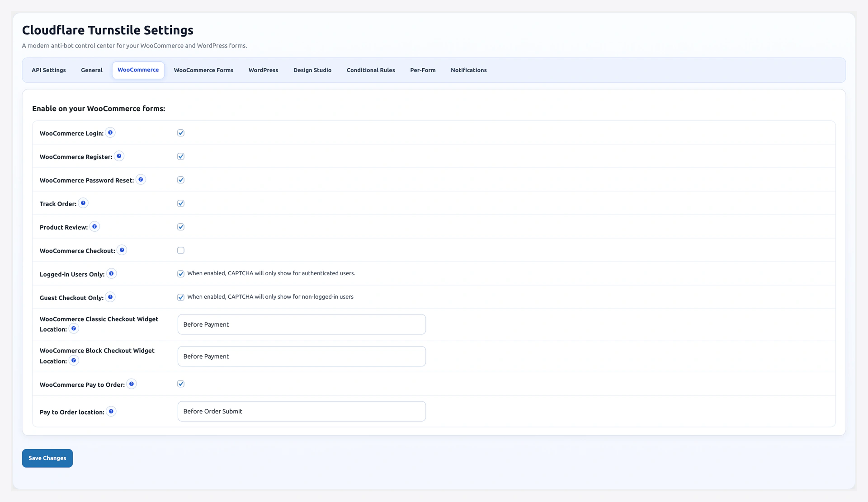Open the General tab
Viewport: 868px width, 502px height.
tap(92, 70)
